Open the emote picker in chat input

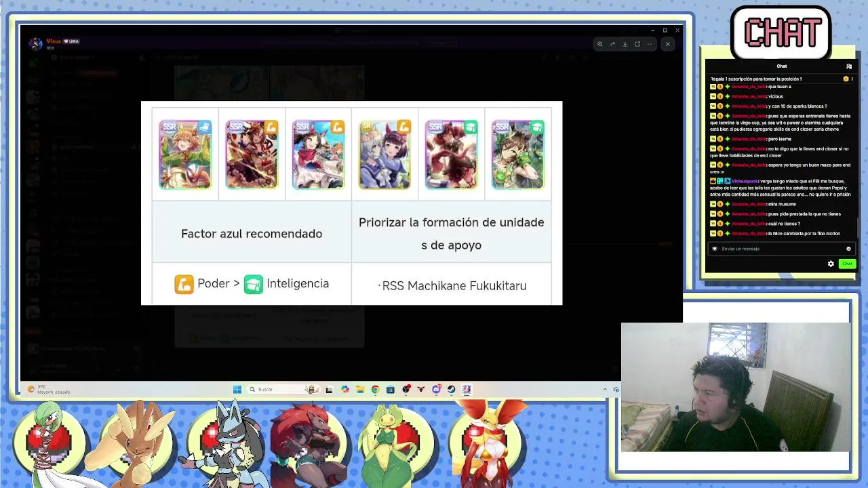848,249
